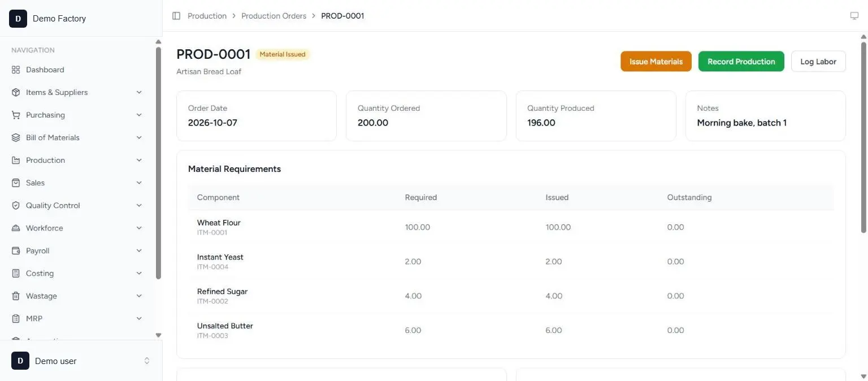Click the Outstanding column header
Viewport: 868px width, 381px height.
click(689, 197)
